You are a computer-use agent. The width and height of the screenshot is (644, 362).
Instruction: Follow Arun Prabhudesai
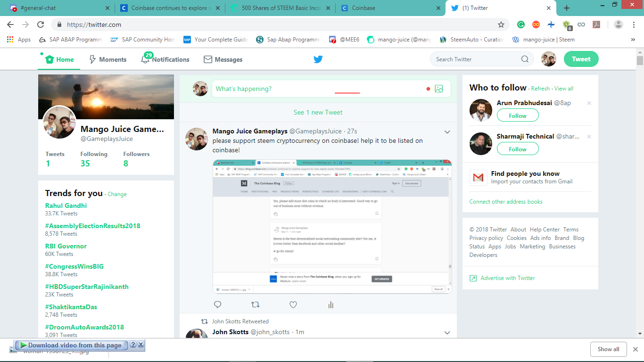click(518, 115)
